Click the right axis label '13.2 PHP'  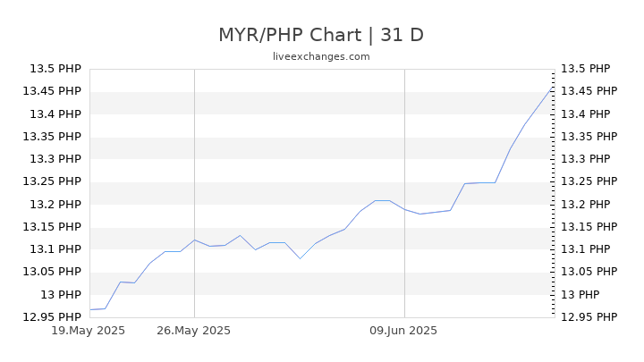(x=586, y=204)
